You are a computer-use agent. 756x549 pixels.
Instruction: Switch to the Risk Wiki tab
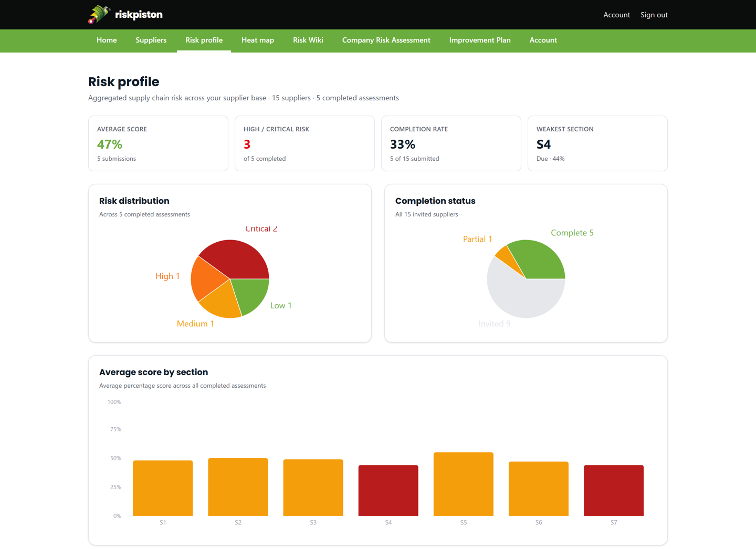(x=308, y=40)
